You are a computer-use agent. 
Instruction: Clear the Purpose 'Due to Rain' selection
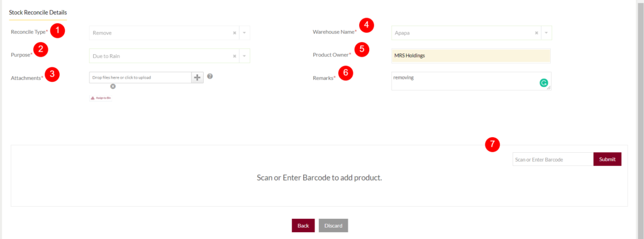point(235,56)
